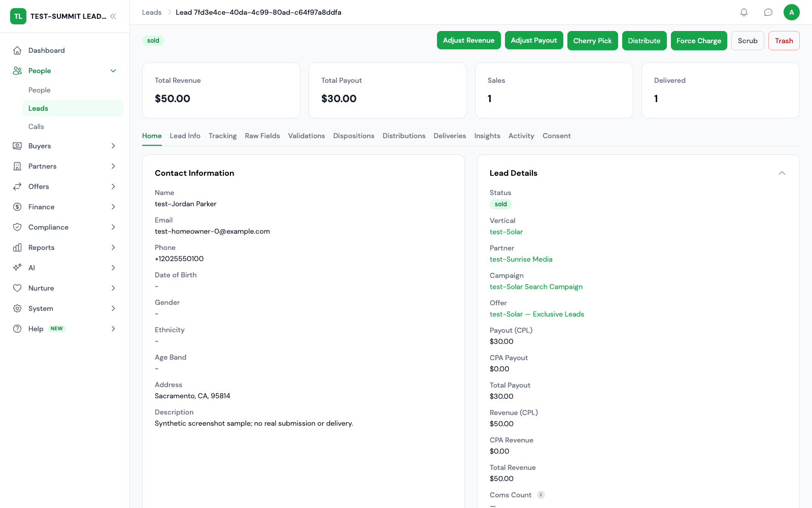Viewport: 812px width, 508px height.
Task: Collapse the Lead Details panel
Action: tap(782, 173)
